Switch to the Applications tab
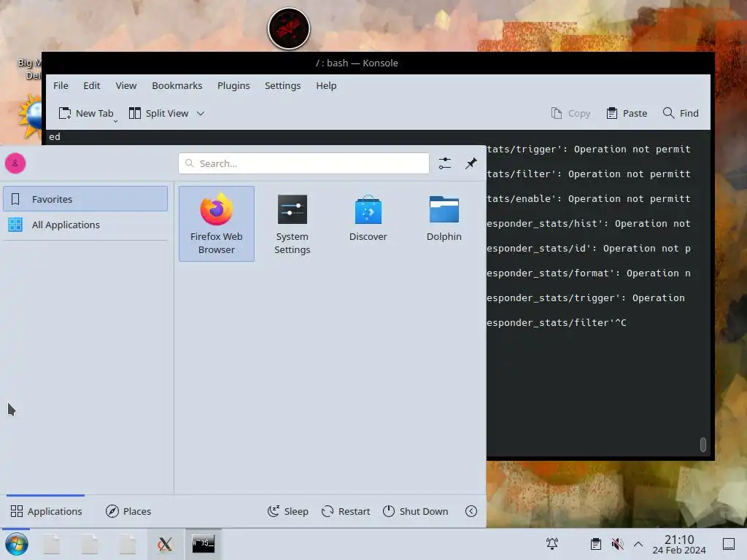This screenshot has height=560, width=747. coord(46,511)
